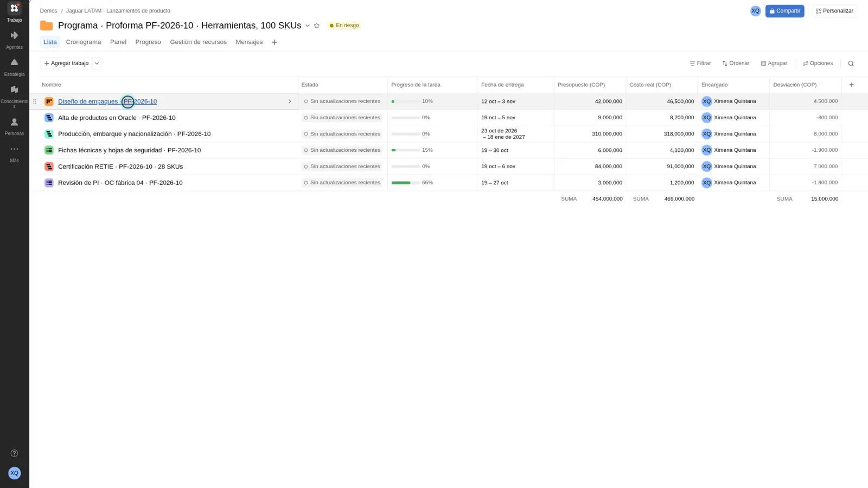The width and height of the screenshot is (868, 488).
Task: Add a new view tab with plus
Action: pyautogui.click(x=275, y=42)
